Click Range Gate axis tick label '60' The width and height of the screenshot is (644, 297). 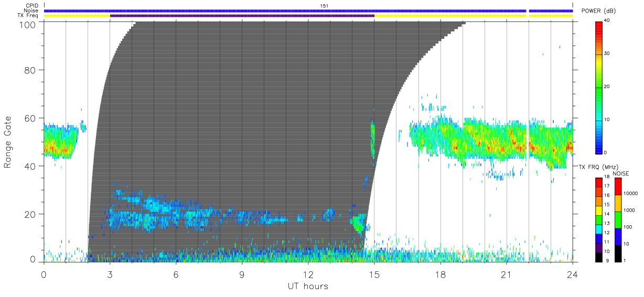[30, 118]
